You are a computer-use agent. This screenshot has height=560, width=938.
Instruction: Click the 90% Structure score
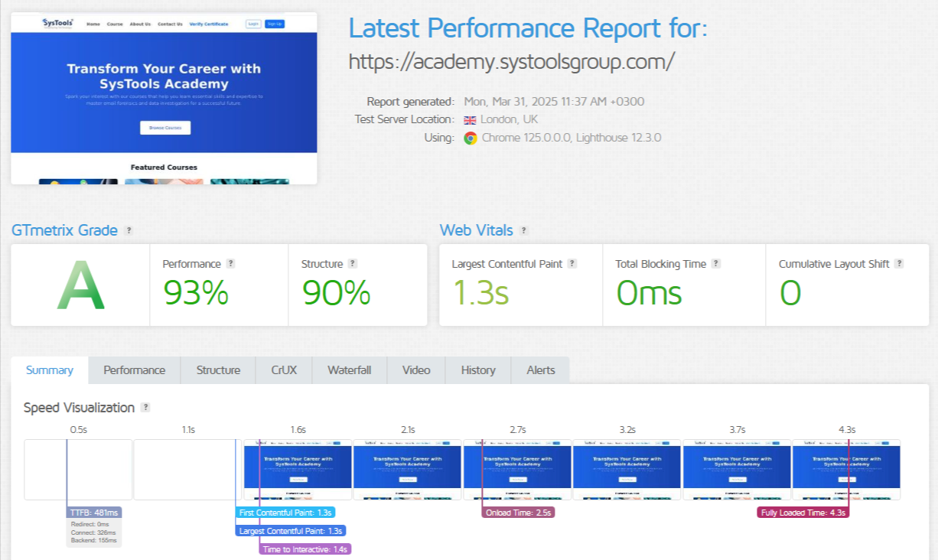[336, 293]
